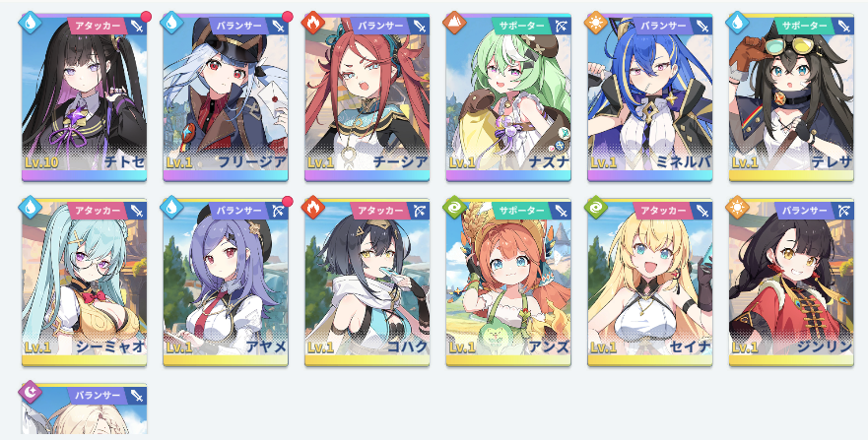
Task: Open the アヤメ character card
Action: tap(226, 283)
